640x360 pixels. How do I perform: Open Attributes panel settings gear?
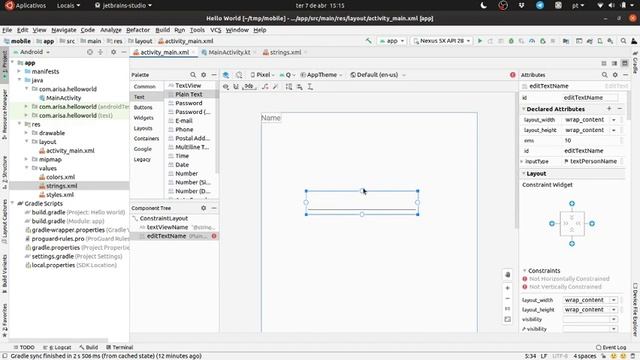(615, 75)
